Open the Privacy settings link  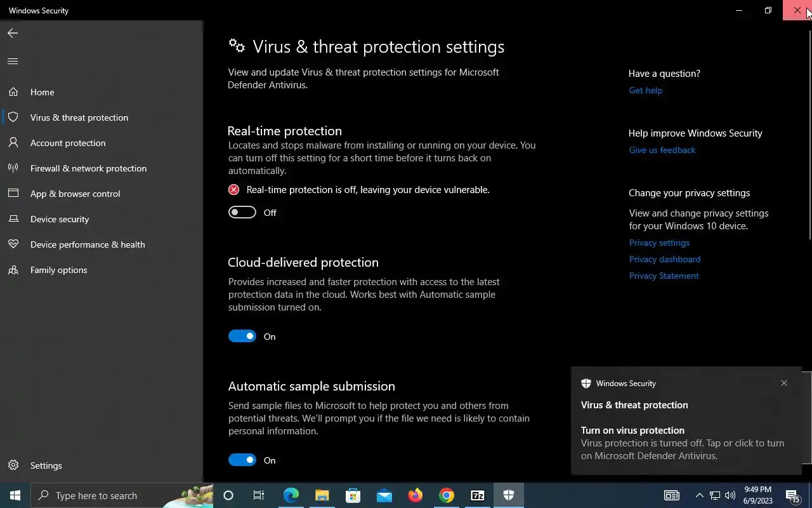659,243
